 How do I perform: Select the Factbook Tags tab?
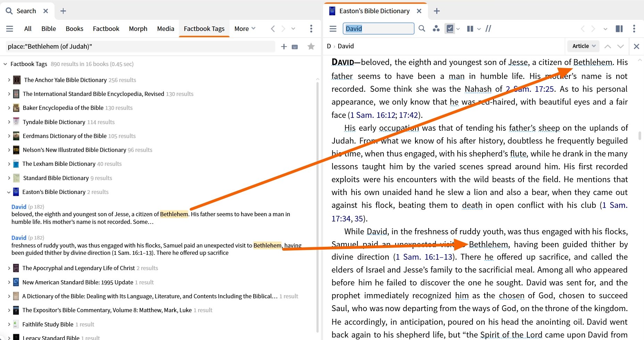pos(204,29)
